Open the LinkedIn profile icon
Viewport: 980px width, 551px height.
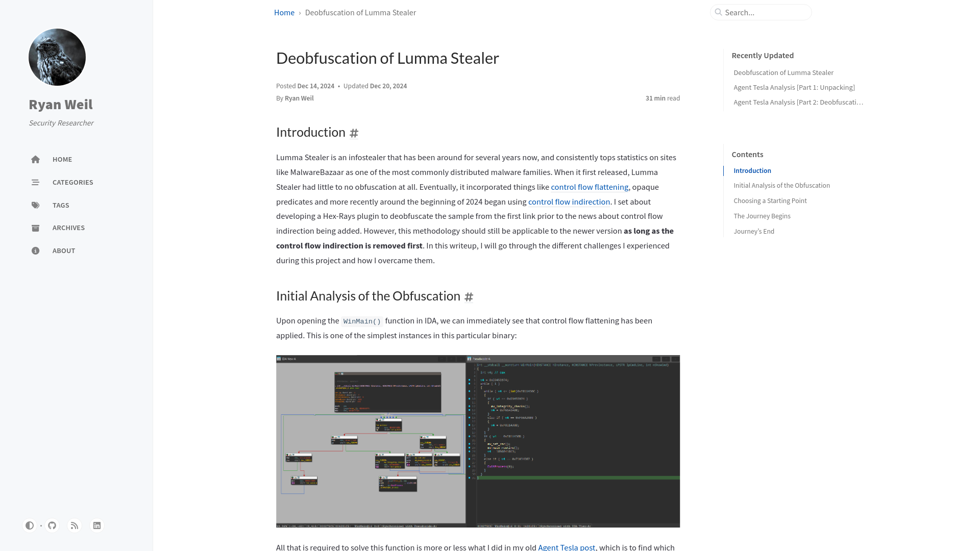pos(97,525)
